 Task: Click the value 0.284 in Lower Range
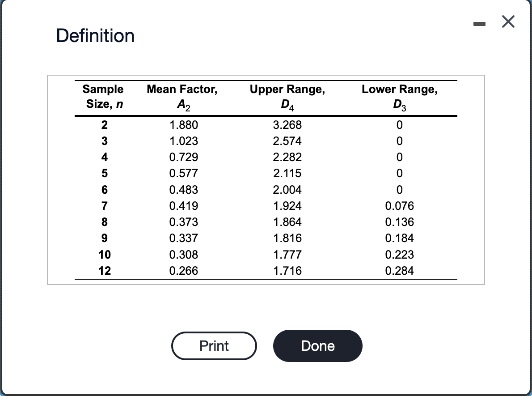(x=399, y=271)
